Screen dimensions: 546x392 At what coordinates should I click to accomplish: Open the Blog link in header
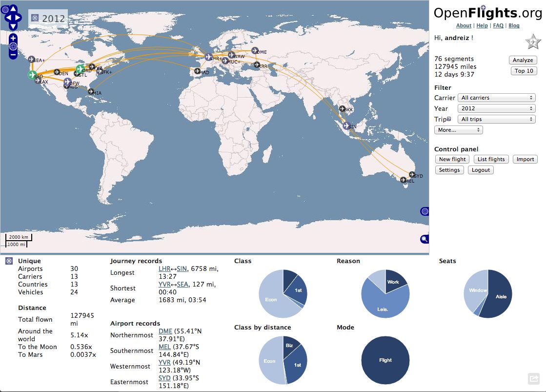tap(514, 25)
